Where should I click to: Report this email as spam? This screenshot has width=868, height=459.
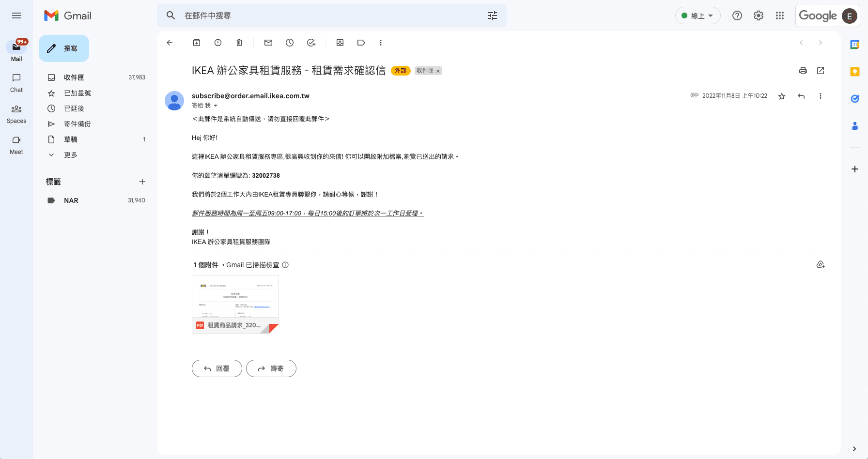[x=218, y=43]
